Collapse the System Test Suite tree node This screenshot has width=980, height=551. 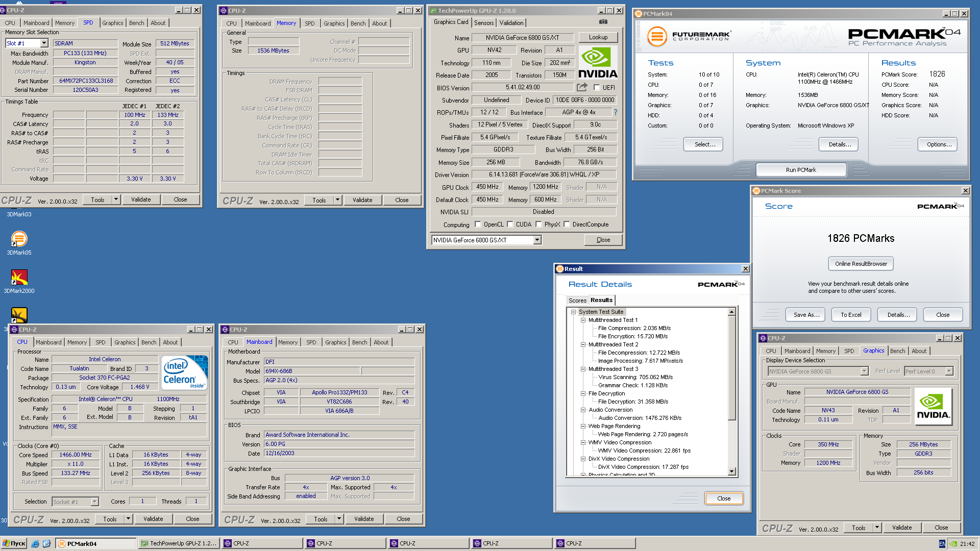point(573,312)
